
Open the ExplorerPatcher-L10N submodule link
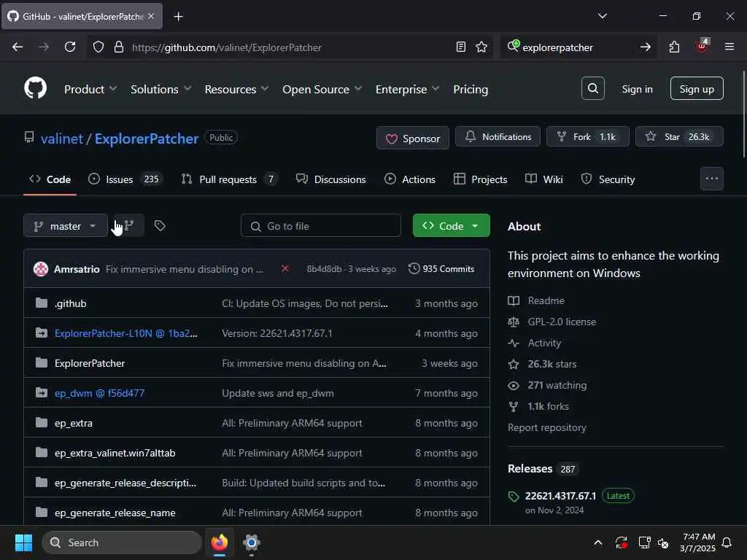click(125, 333)
